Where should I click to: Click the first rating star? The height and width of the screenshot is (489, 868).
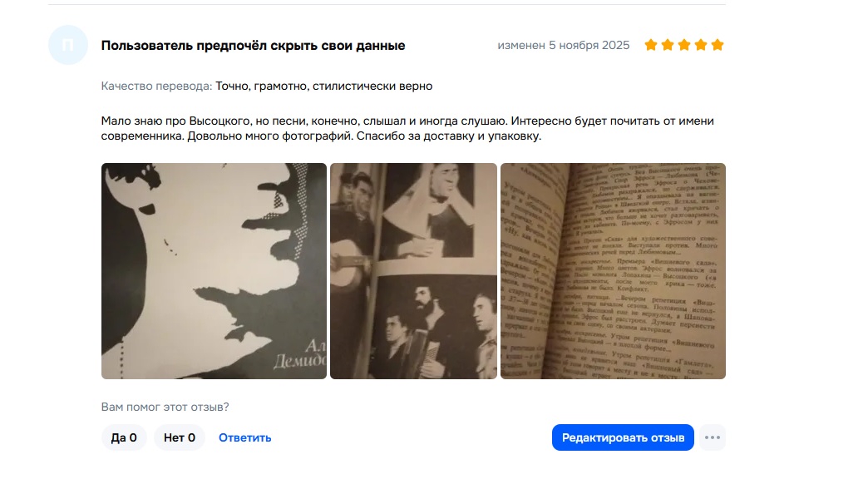(x=651, y=45)
